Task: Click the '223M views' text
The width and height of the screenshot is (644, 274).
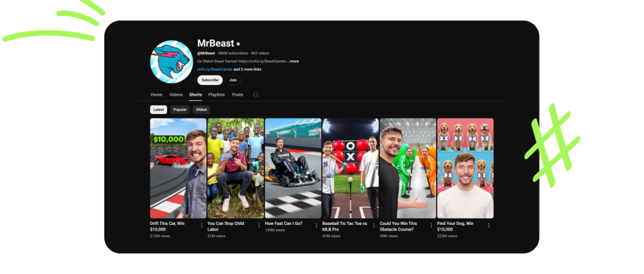Action: 447,236
